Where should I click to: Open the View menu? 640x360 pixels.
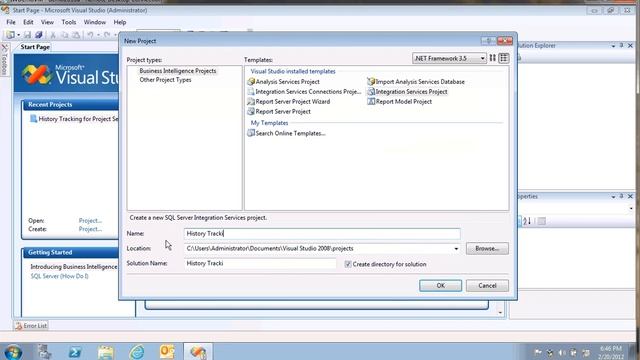pos(47,22)
